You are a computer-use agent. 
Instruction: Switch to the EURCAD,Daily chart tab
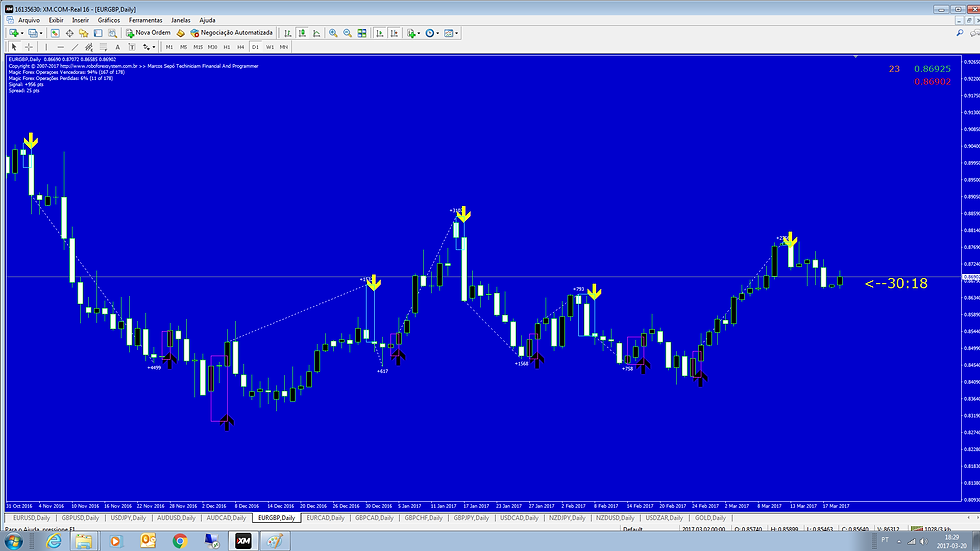coord(326,518)
